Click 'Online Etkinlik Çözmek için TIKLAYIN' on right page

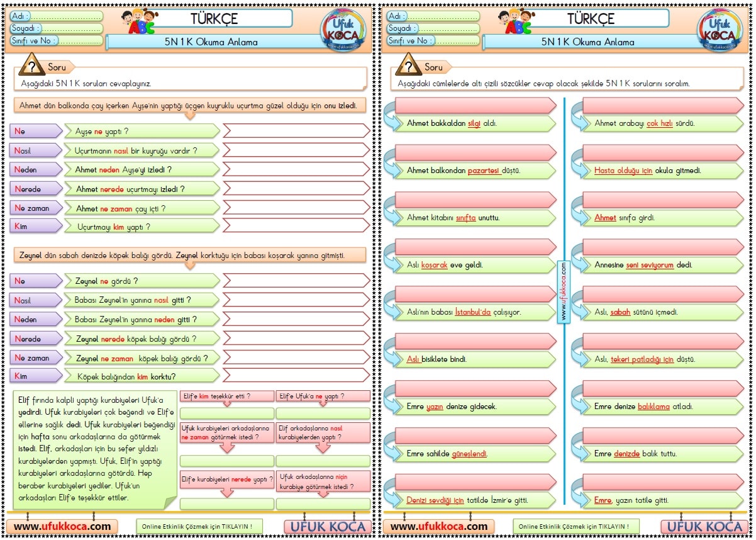pyautogui.click(x=576, y=526)
